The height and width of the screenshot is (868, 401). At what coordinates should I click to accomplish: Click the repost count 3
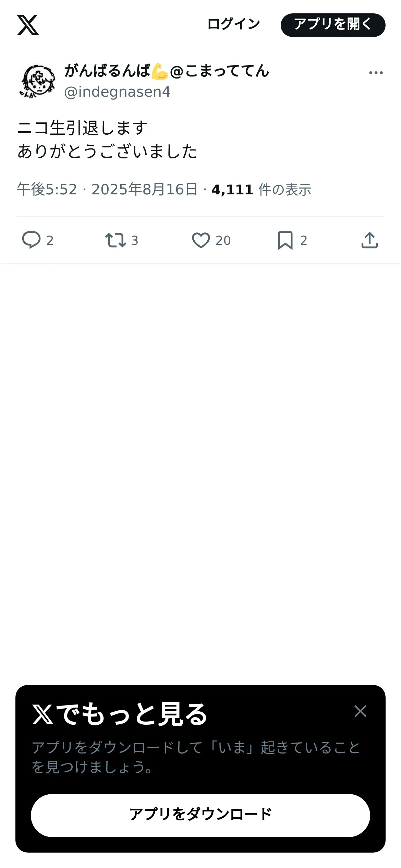pyautogui.click(x=135, y=241)
